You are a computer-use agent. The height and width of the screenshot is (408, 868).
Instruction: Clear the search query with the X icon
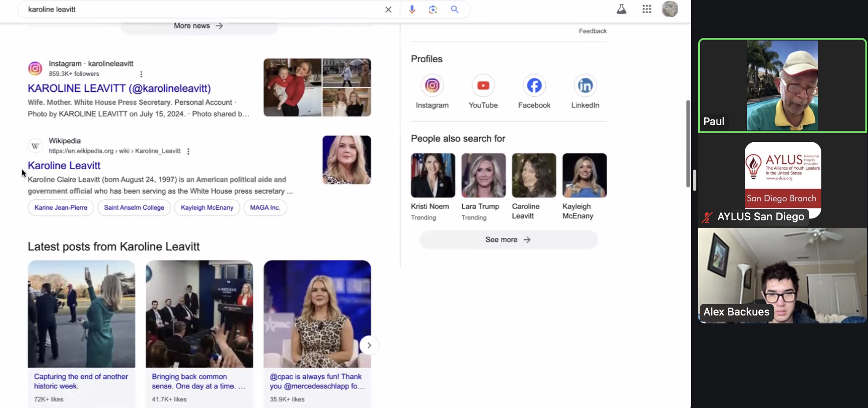tap(388, 9)
